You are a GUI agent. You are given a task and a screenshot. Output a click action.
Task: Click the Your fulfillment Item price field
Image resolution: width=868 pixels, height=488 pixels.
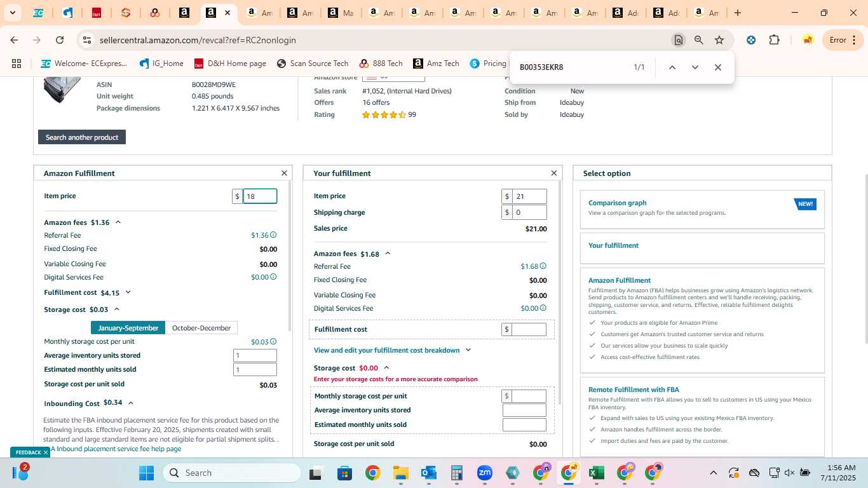[529, 196]
